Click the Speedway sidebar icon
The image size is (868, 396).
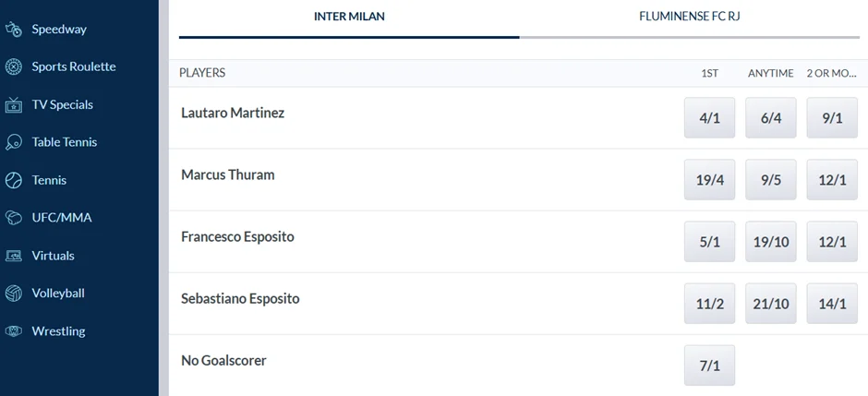click(14, 30)
